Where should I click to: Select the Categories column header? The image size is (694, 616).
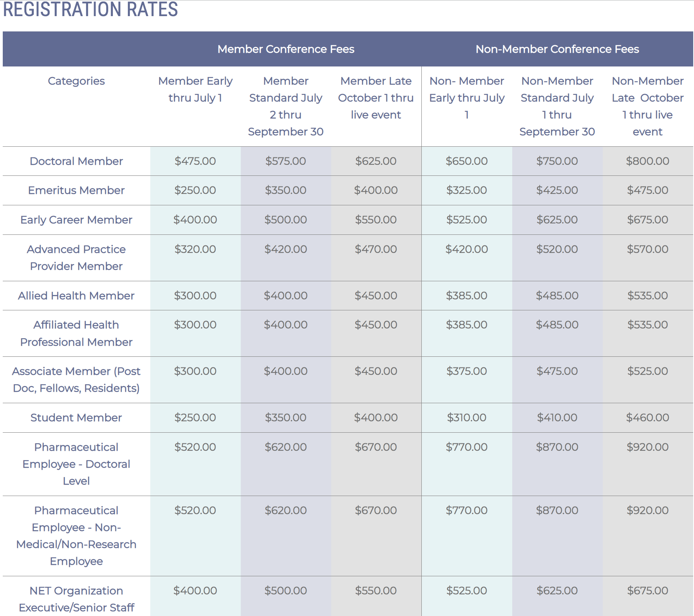[76, 81]
